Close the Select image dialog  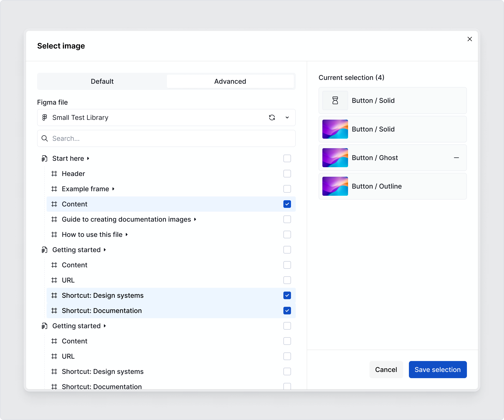click(470, 39)
